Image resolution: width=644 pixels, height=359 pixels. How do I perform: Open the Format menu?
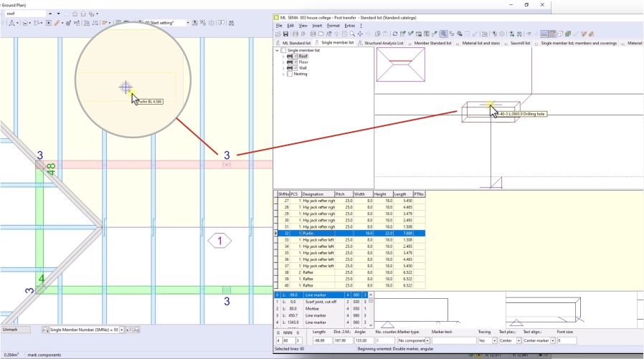333,25
